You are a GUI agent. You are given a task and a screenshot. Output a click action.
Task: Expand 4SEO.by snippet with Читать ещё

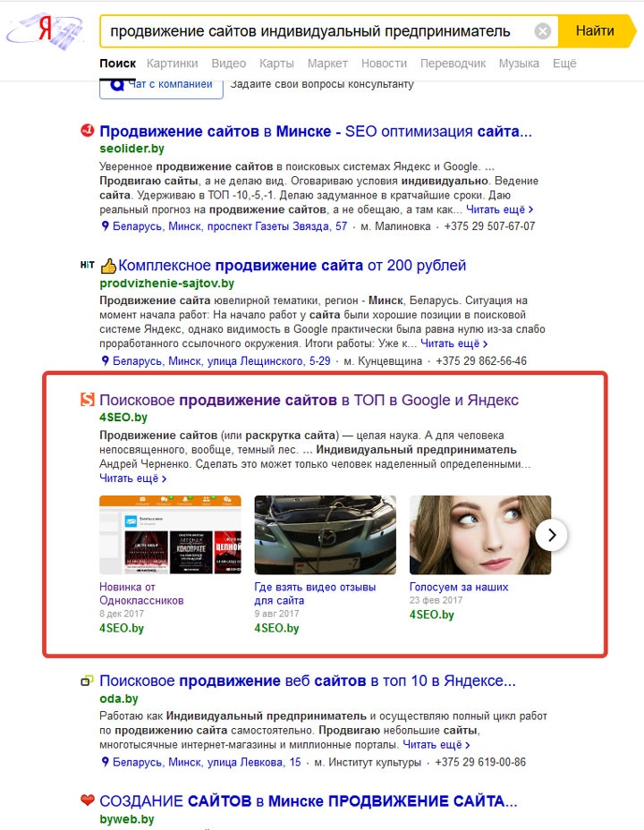point(132,479)
